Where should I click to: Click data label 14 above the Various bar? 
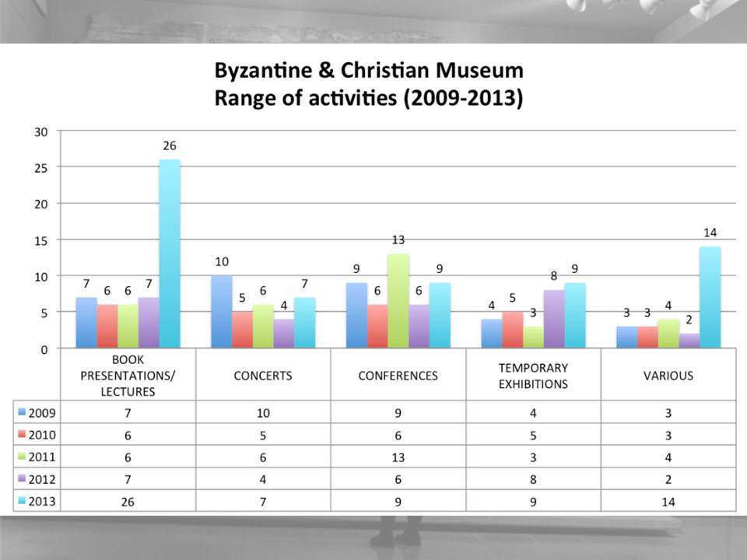pos(710,233)
